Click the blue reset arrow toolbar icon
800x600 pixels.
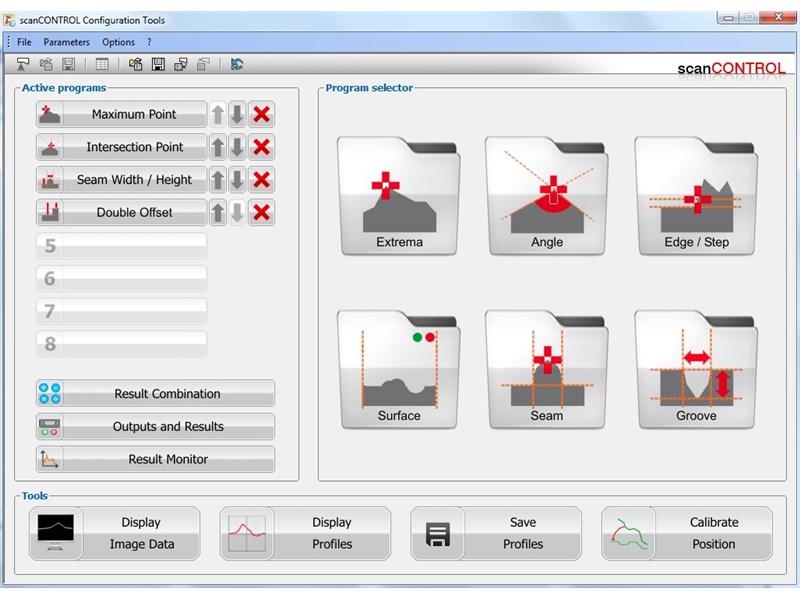pyautogui.click(x=236, y=64)
